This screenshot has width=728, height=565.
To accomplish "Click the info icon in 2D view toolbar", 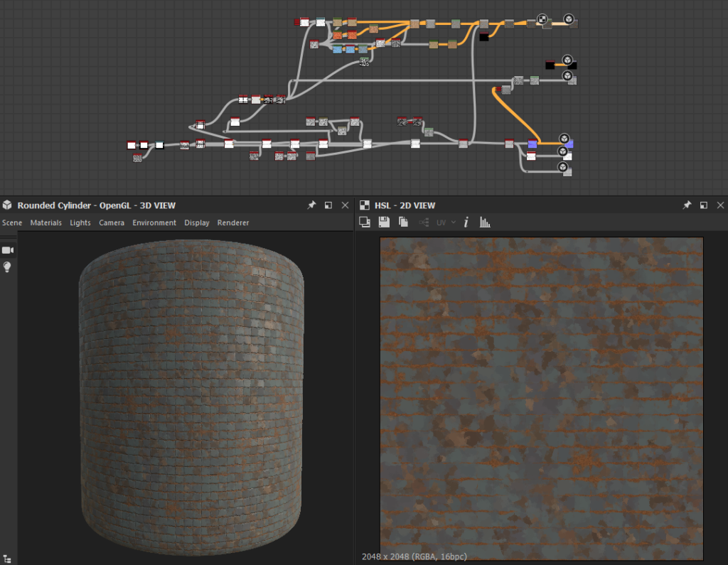I will (466, 222).
